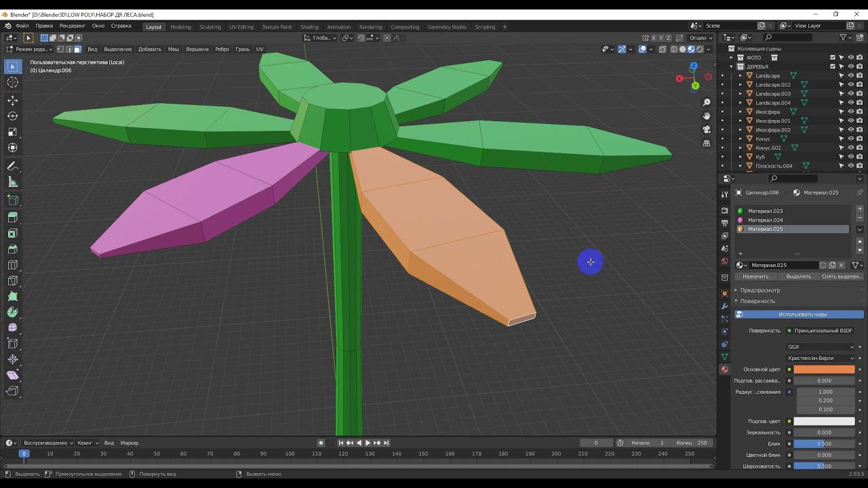
Task: Click the Measure ruler tool
Action: [12, 182]
